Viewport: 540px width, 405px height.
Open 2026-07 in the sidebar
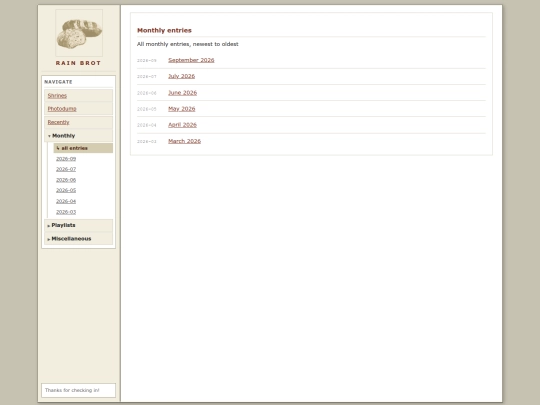click(66, 169)
